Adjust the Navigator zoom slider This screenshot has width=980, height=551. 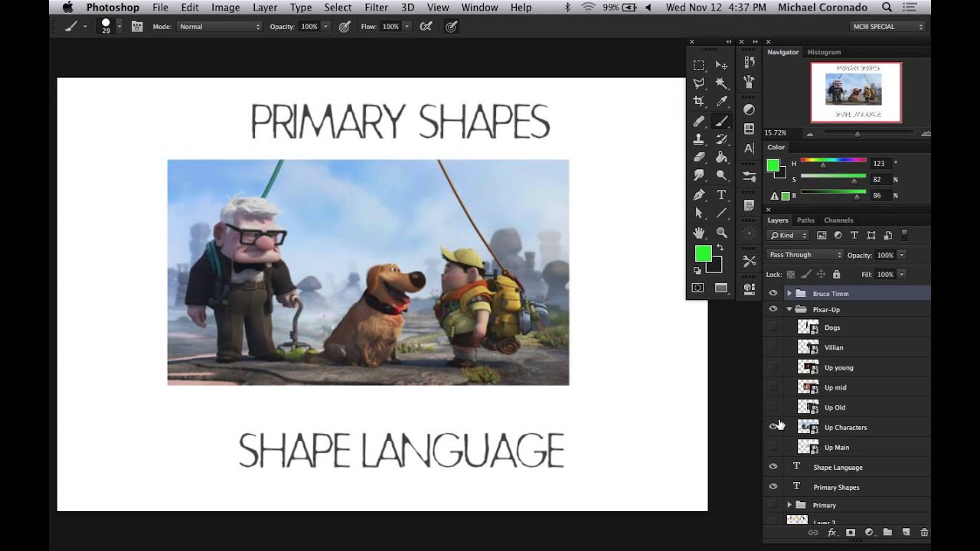pyautogui.click(x=857, y=133)
